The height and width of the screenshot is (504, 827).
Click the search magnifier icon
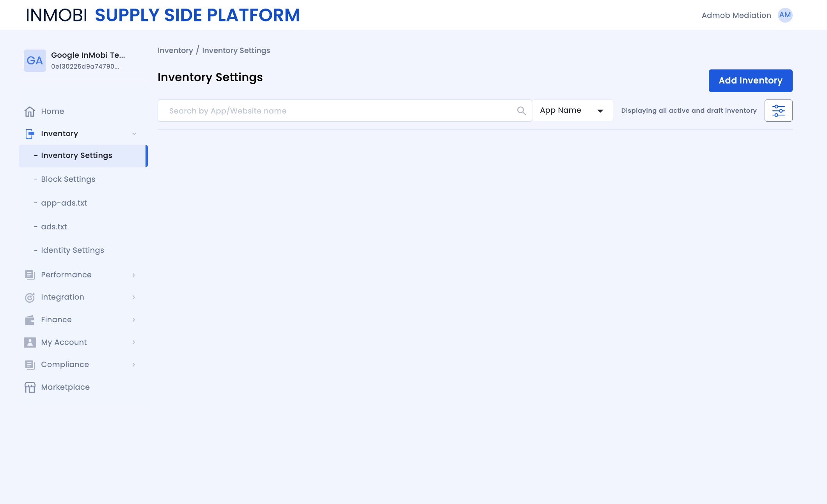pos(521,111)
